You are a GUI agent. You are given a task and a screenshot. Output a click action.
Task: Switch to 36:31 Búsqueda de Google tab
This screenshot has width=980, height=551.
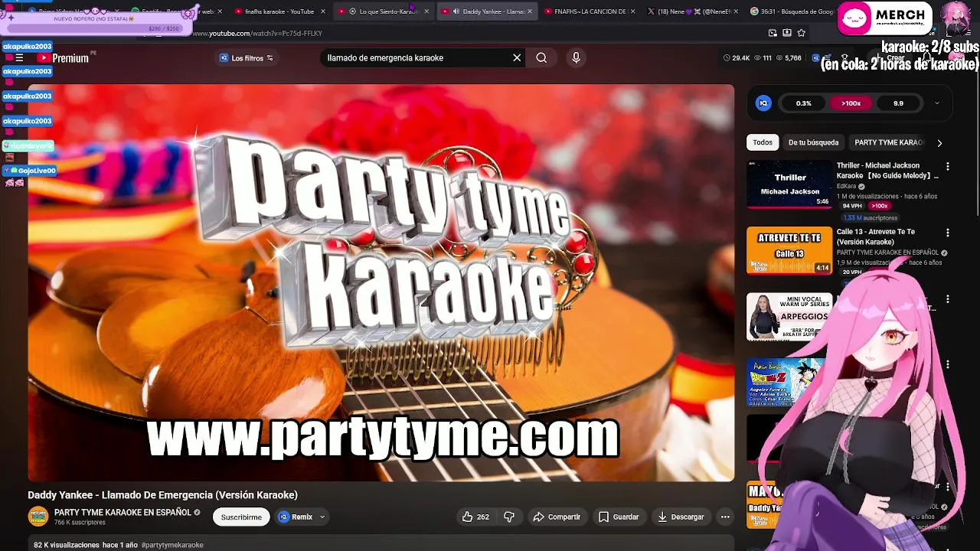point(792,11)
